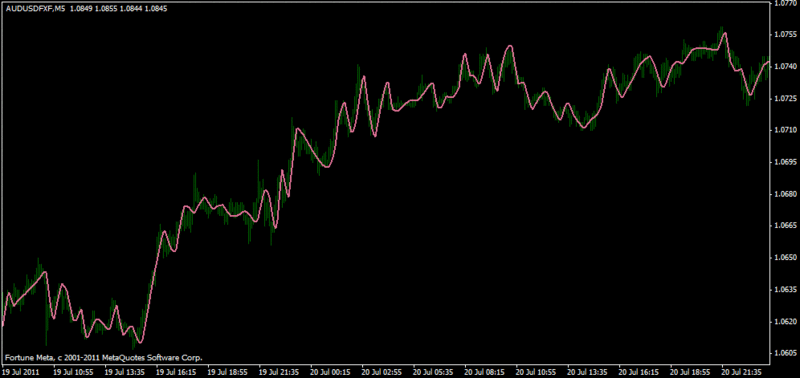Select the 1.0770 price label
The image size is (800, 378).
[786, 3]
